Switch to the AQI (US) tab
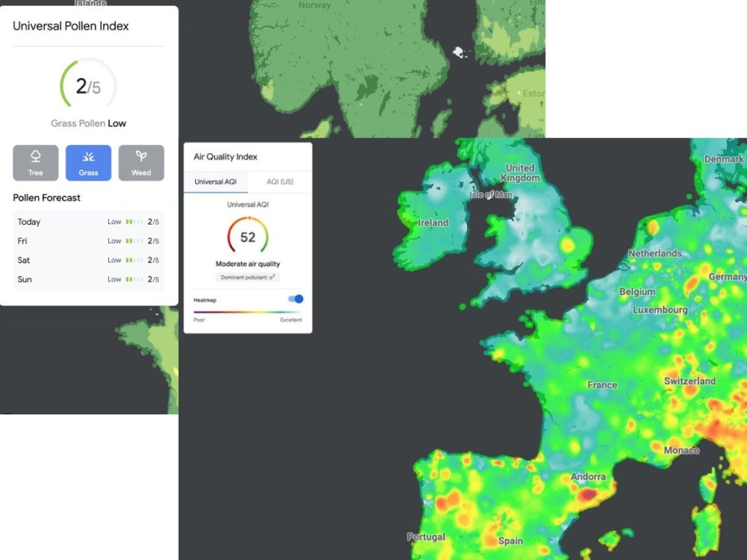Screen dimensions: 747x560 click(x=280, y=182)
